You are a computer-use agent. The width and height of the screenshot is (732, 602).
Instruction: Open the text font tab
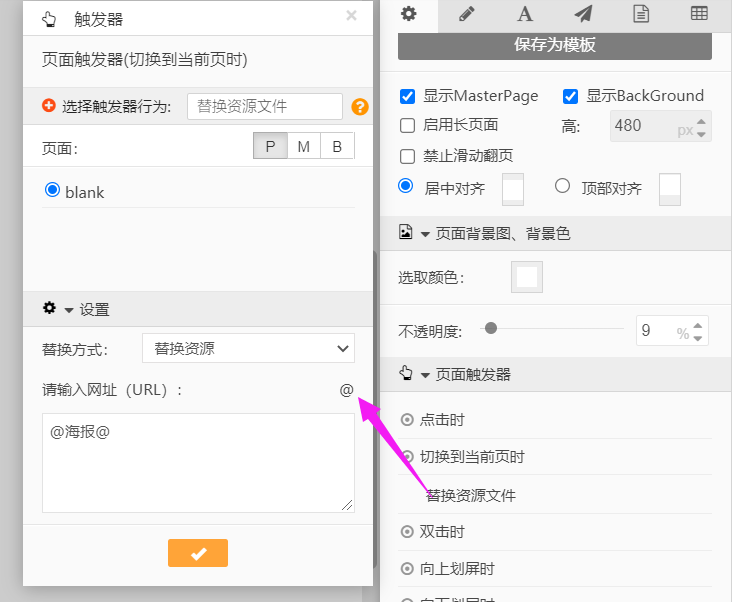[x=524, y=14]
